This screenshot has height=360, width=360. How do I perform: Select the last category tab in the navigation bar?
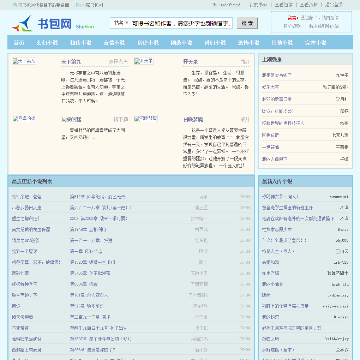tap(315, 42)
